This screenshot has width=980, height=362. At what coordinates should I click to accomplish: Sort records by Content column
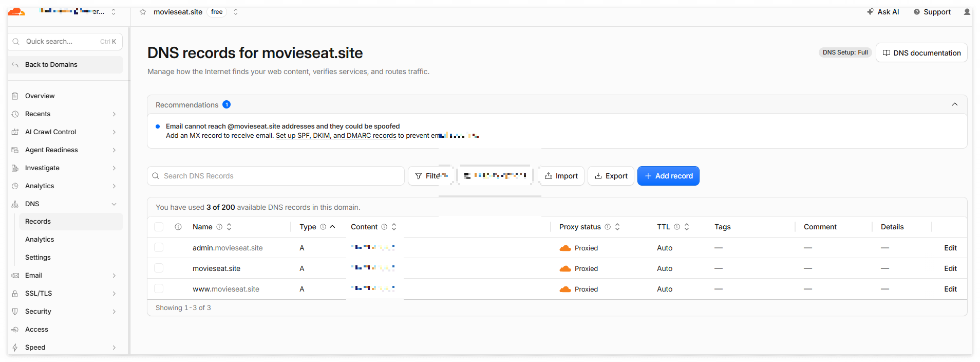[x=394, y=227]
